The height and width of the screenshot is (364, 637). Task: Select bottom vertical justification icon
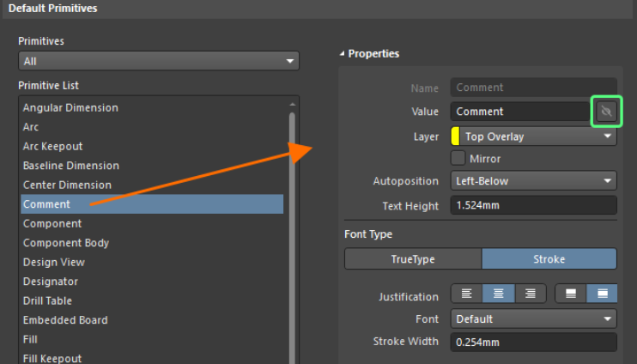pos(602,294)
